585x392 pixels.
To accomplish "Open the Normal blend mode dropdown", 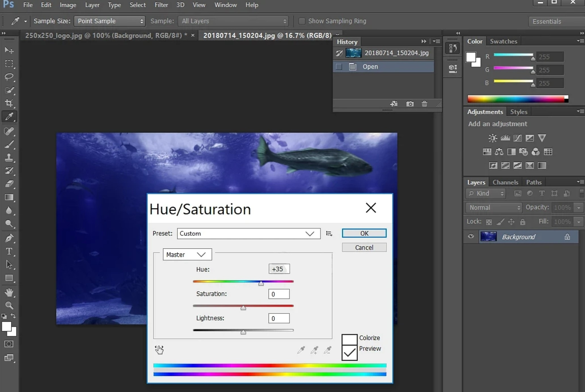I will pos(494,208).
